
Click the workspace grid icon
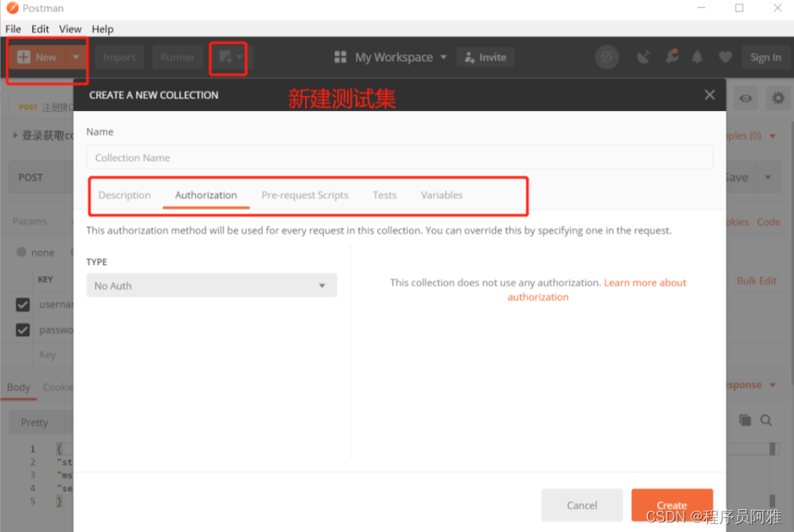pos(340,57)
